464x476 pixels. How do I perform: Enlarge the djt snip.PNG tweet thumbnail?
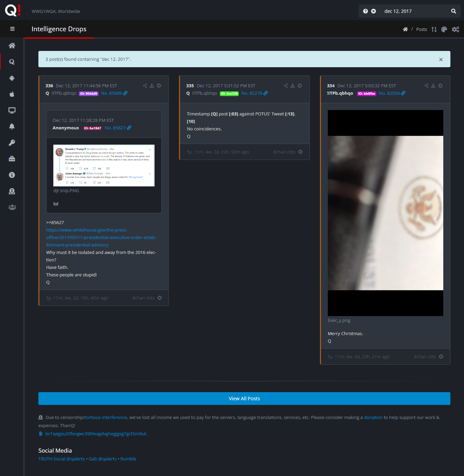[104, 165]
